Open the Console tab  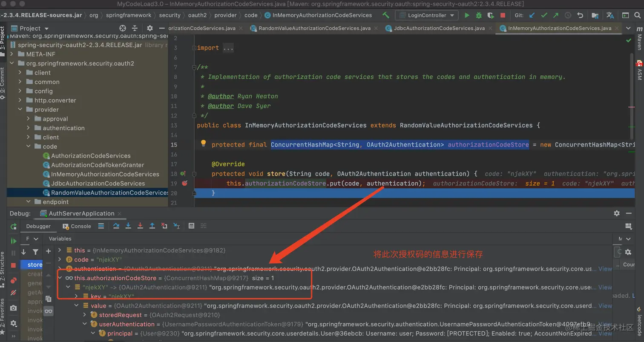[x=77, y=226]
